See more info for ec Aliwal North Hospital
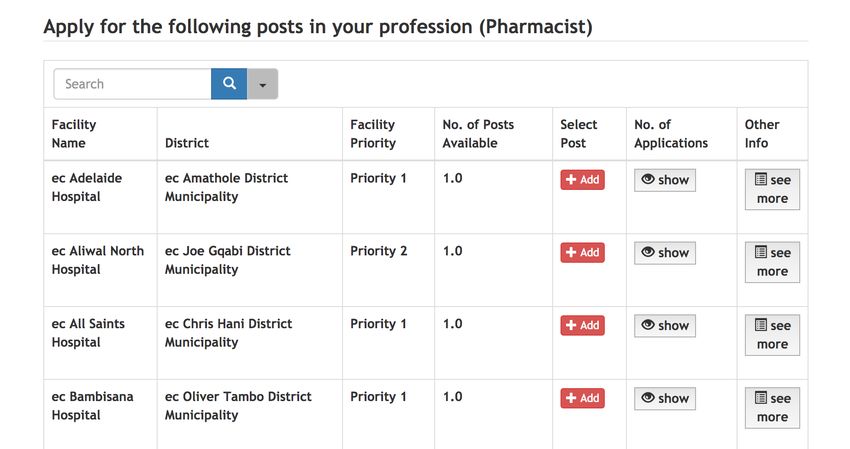The height and width of the screenshot is (449, 850). (772, 262)
